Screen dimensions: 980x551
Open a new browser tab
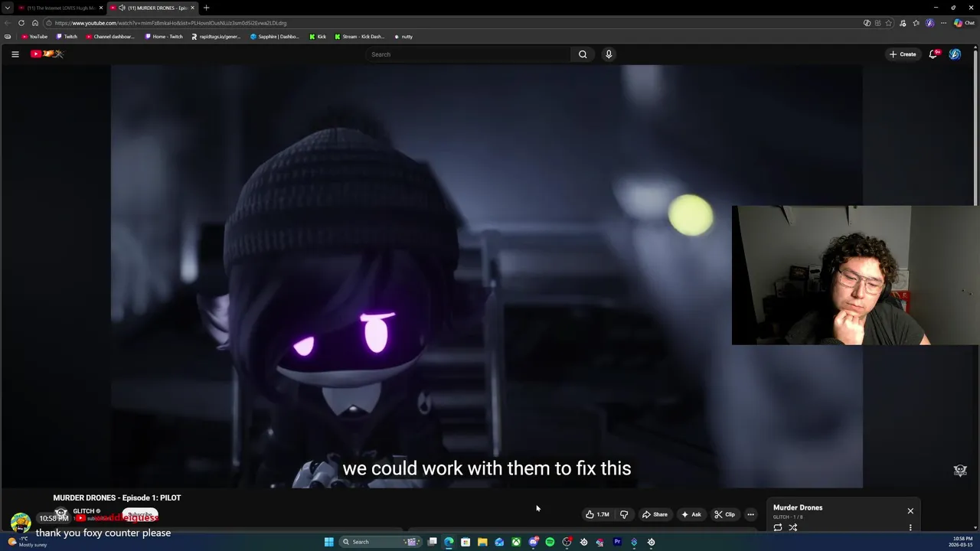(x=206, y=8)
